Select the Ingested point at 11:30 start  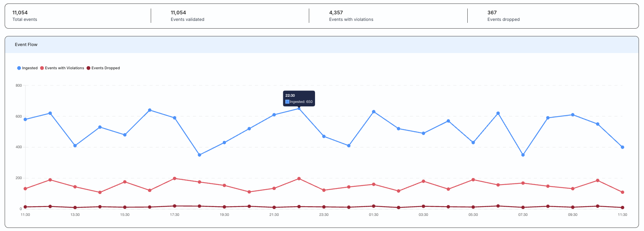point(25,120)
